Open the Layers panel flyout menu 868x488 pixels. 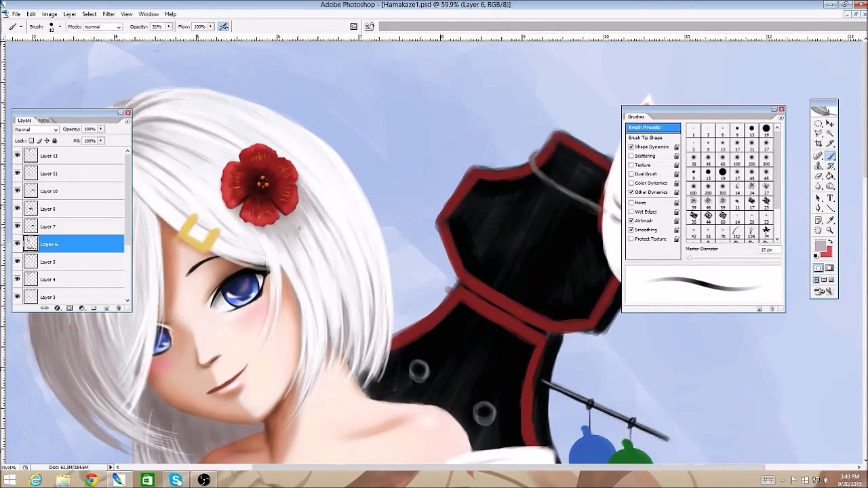click(x=127, y=121)
